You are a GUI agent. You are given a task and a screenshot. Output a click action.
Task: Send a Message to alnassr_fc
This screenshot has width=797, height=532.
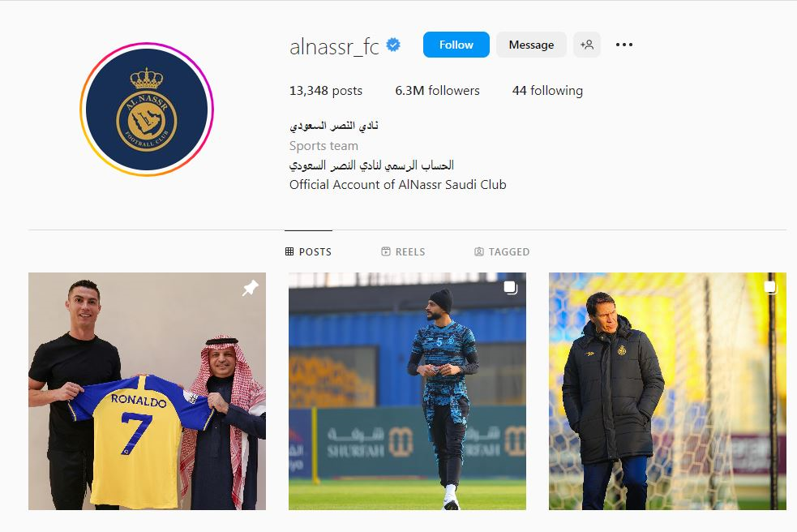coord(531,45)
